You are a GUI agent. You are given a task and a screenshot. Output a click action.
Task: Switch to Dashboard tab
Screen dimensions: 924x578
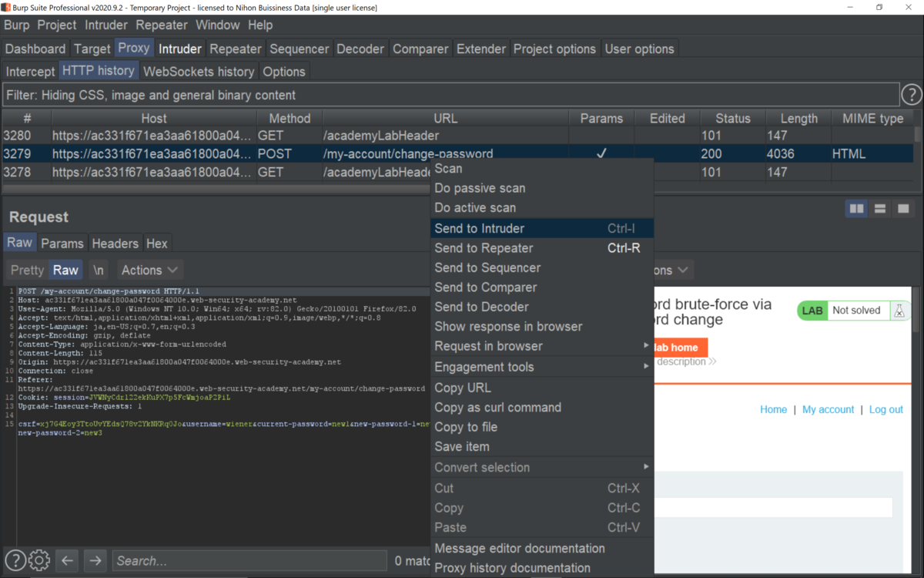pos(35,49)
